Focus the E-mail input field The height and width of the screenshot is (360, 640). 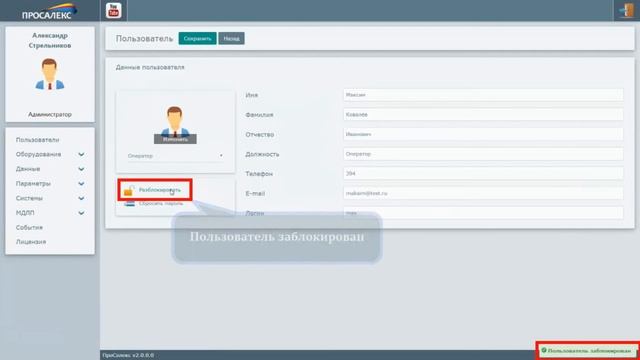point(483,193)
